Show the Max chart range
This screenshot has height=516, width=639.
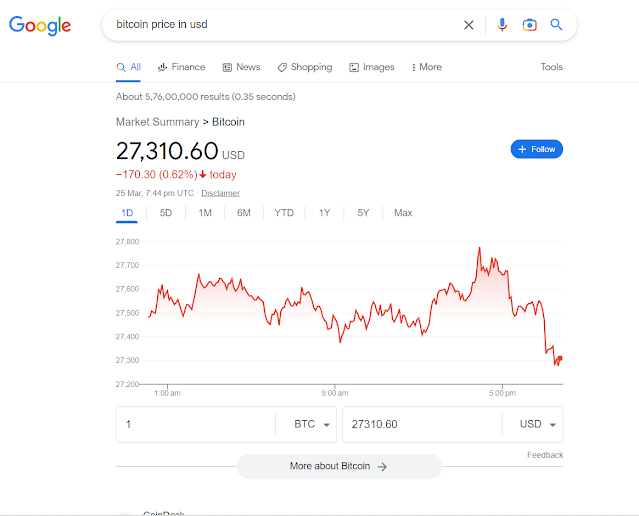(x=403, y=213)
